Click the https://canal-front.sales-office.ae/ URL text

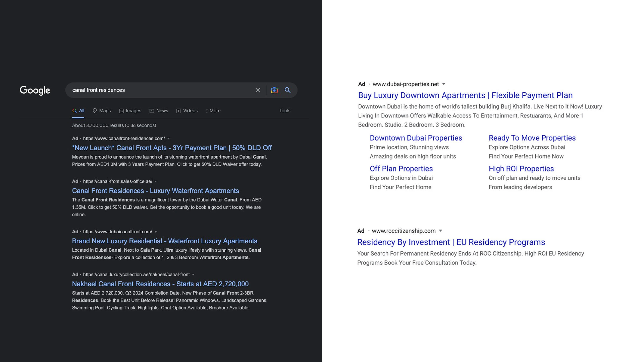click(117, 182)
